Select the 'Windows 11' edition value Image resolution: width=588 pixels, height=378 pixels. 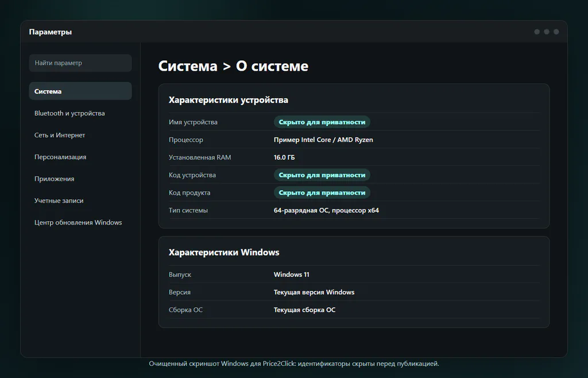291,275
